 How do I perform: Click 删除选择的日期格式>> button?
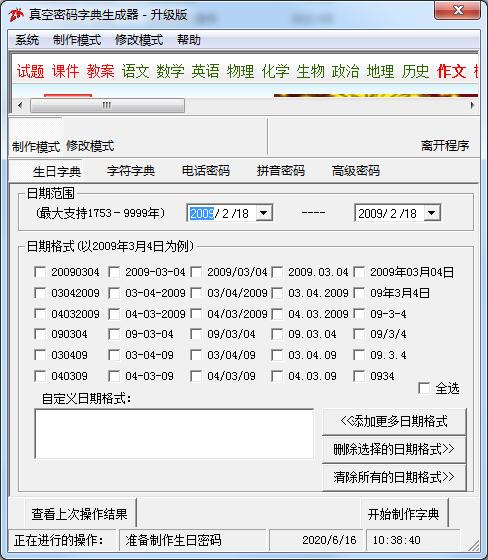pos(394,449)
